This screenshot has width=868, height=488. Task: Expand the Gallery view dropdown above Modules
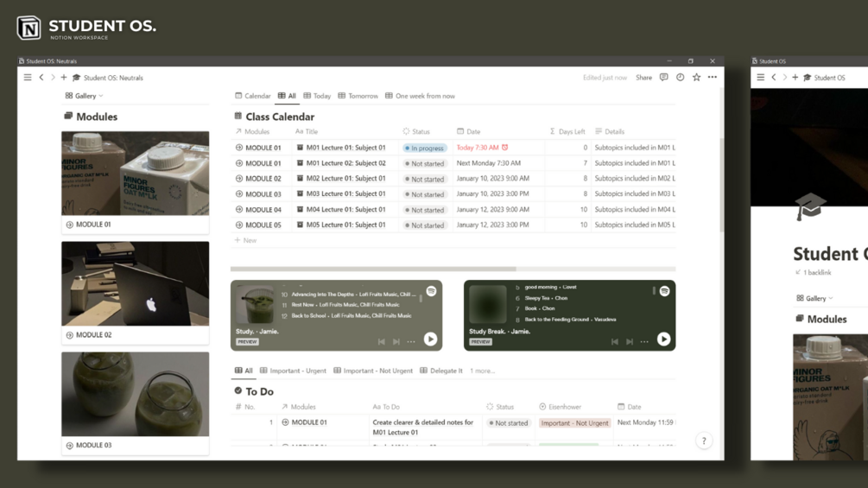point(84,96)
